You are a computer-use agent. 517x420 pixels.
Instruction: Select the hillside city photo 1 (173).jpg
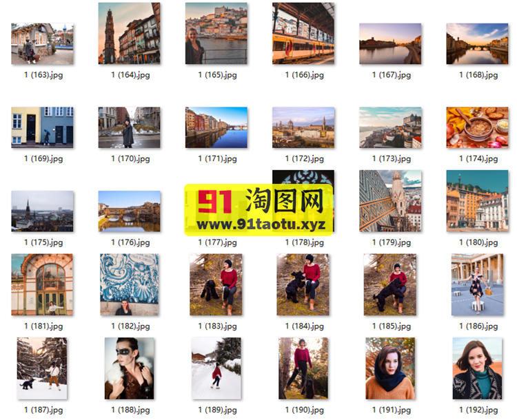click(390, 127)
